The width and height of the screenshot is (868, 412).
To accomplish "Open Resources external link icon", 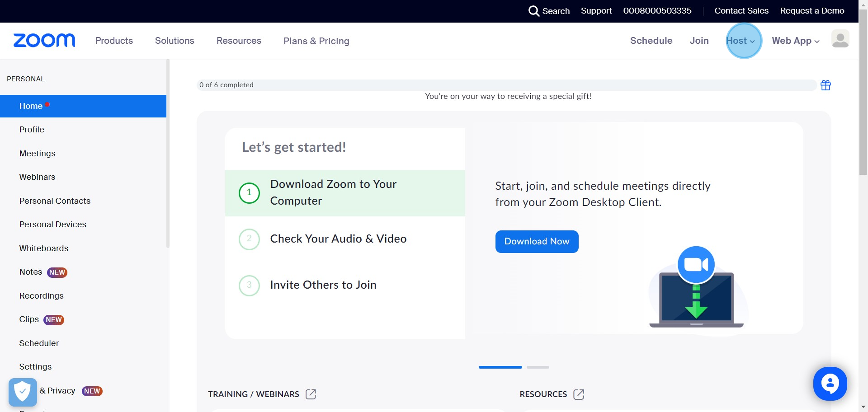I will coord(579,394).
